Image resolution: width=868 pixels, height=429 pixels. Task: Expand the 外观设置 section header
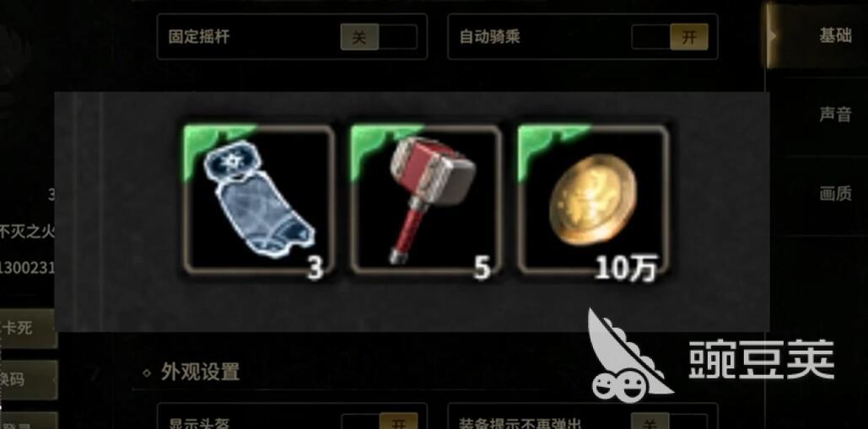tap(201, 372)
